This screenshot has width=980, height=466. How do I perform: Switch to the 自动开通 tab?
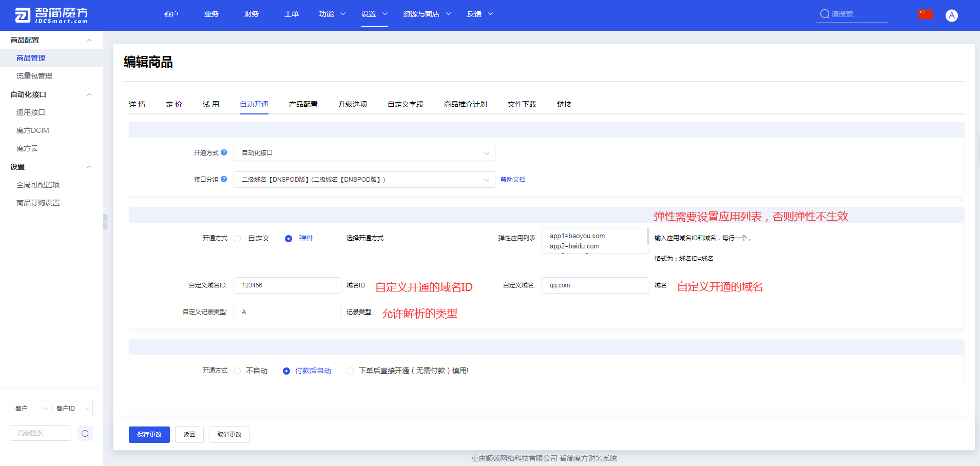tap(254, 104)
